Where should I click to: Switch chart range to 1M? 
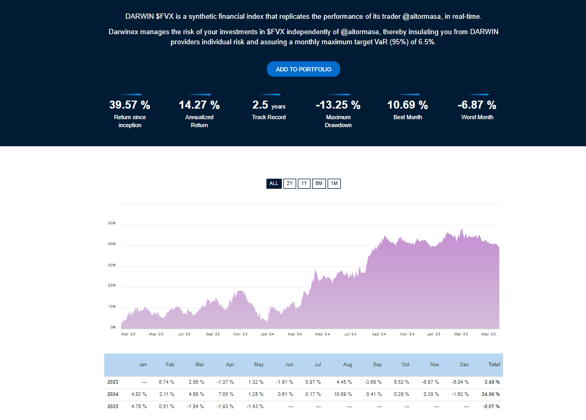(x=334, y=183)
